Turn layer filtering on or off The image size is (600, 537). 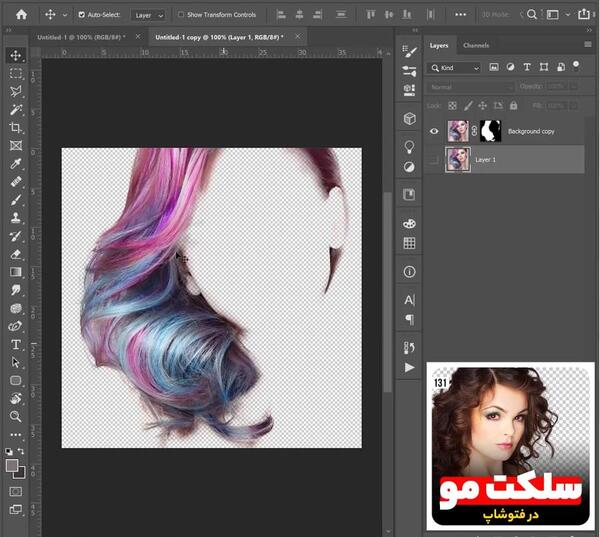(576, 65)
